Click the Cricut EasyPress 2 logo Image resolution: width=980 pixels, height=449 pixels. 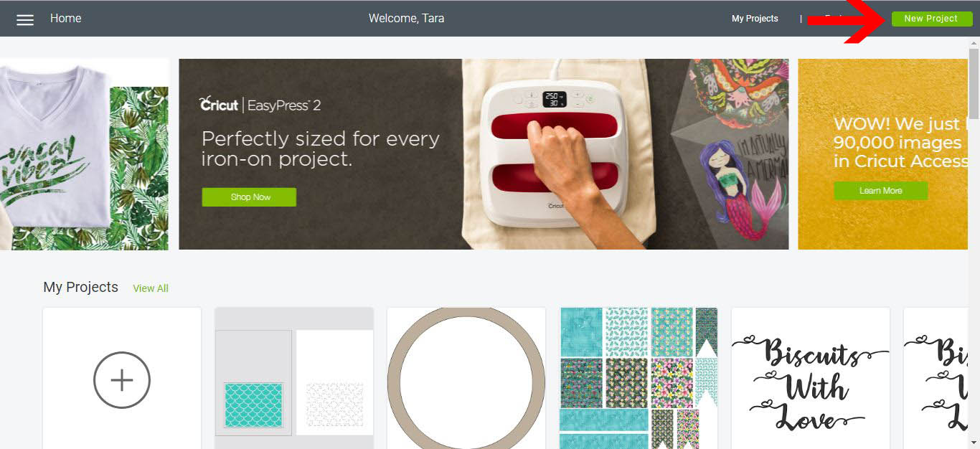coord(260,105)
